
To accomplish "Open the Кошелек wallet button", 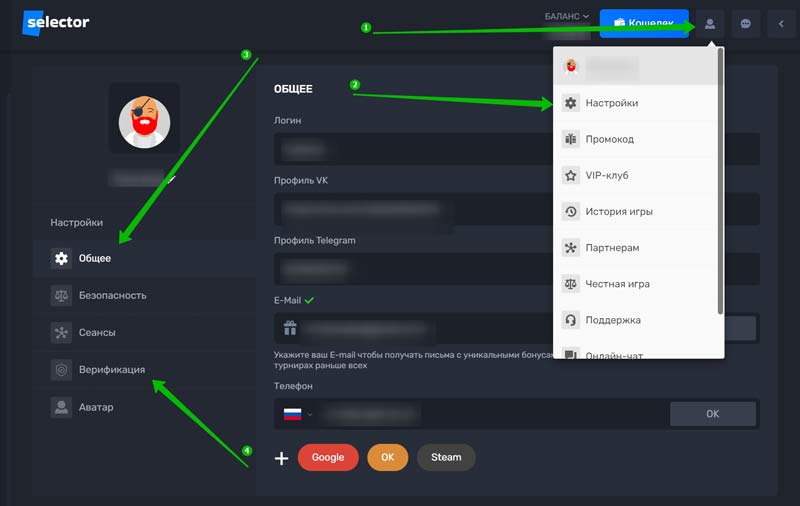I will (x=644, y=23).
